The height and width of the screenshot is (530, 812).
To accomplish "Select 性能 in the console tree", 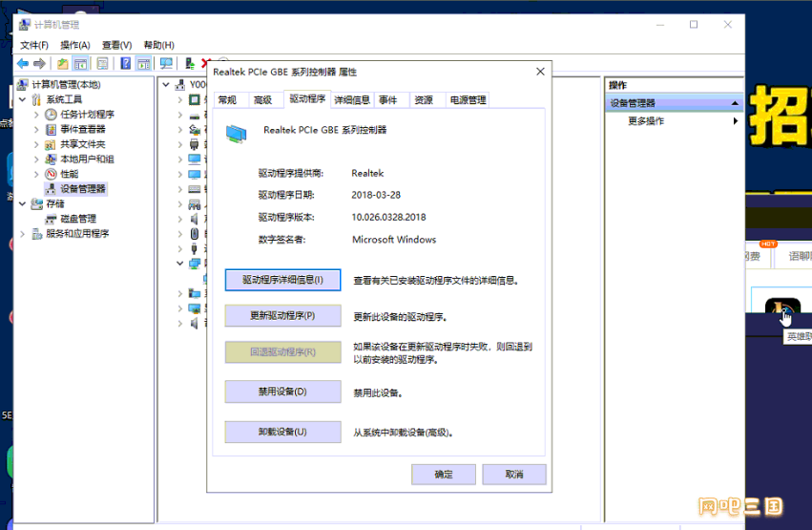I will (x=70, y=174).
